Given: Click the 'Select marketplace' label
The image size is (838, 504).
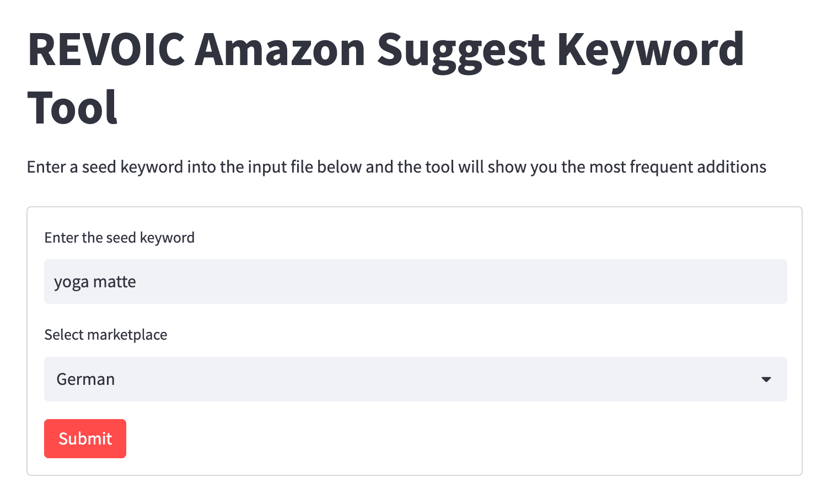Looking at the screenshot, I should 105,335.
